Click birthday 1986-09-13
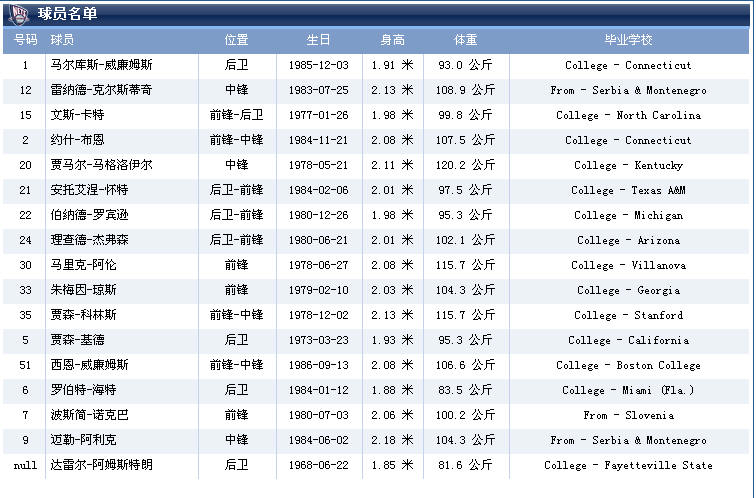This screenshot has width=756, height=498. click(318, 365)
